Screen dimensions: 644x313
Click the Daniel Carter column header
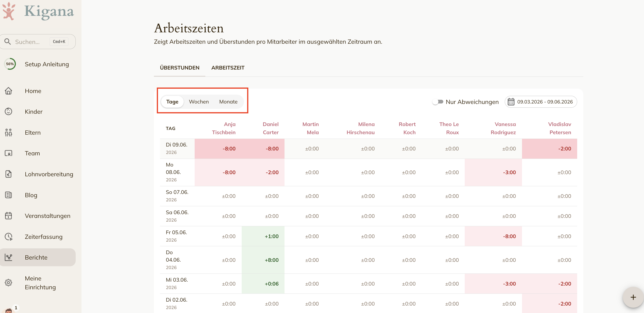(x=271, y=128)
